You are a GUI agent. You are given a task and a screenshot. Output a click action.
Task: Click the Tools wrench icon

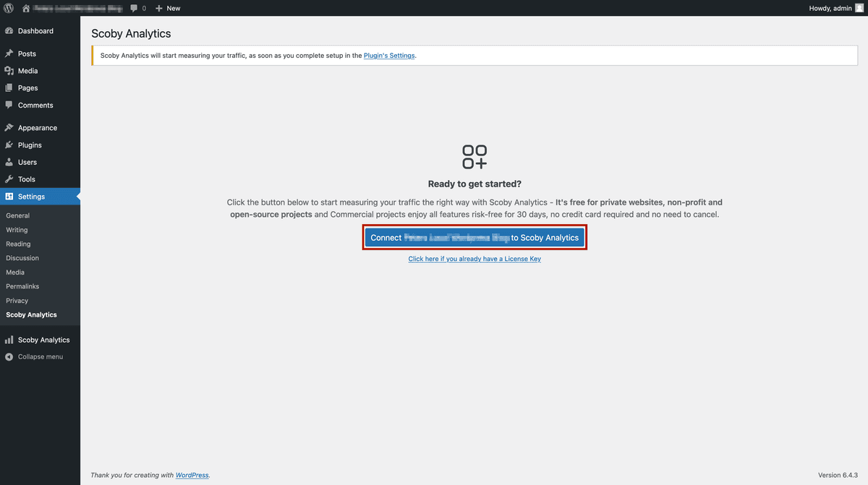tap(9, 179)
